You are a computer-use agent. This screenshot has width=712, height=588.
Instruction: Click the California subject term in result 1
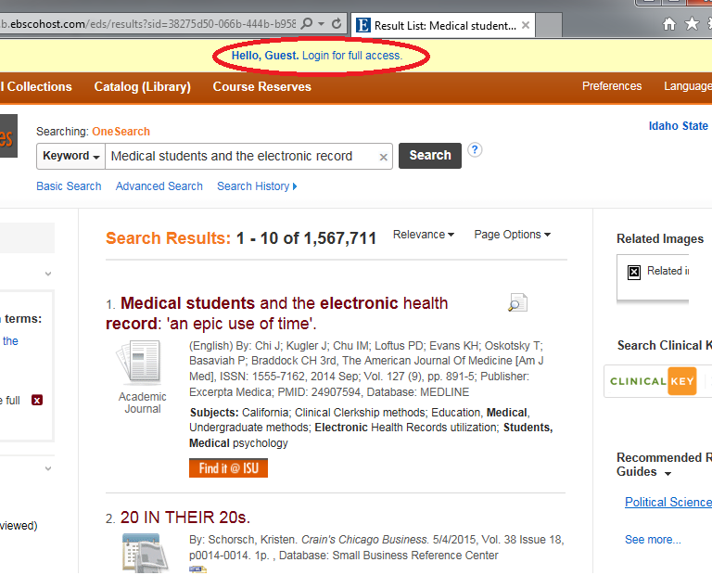265,412
